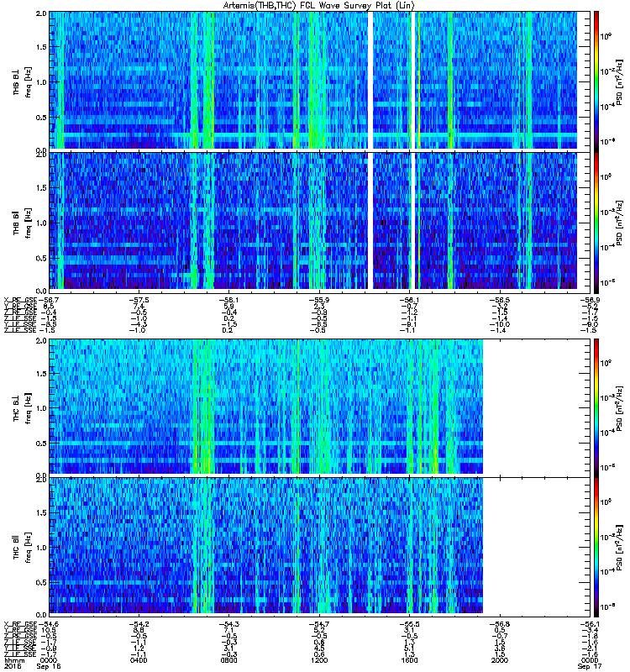The image size is (630, 672).
Task: Click the PSD [nT²/Hz] label of the THB B⊥ color bar
Action: 620,81
